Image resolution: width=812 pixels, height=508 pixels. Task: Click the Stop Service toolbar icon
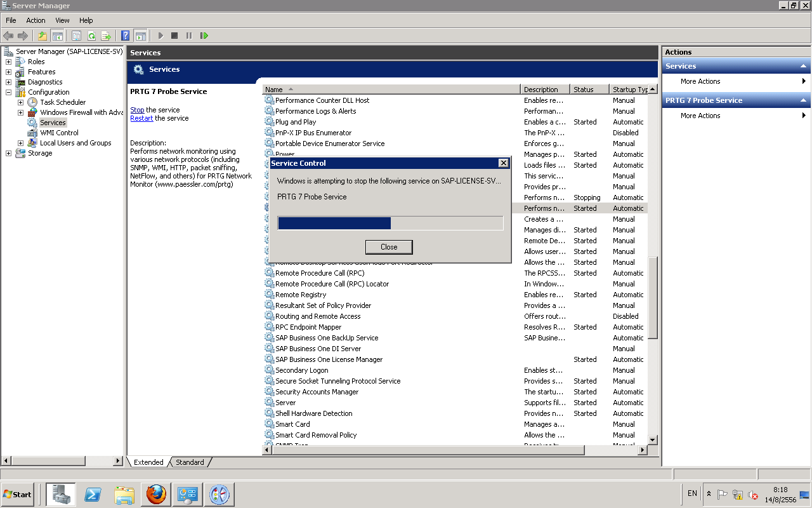click(174, 36)
